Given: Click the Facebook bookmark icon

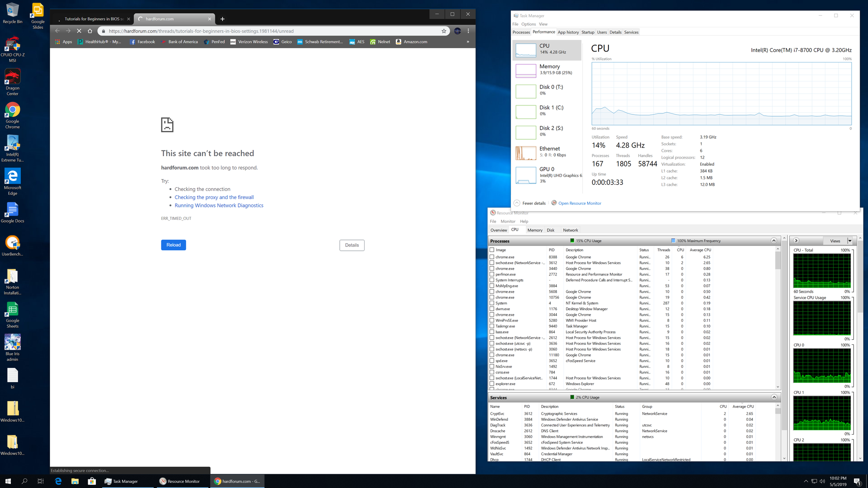Looking at the screenshot, I should click(x=133, y=42).
